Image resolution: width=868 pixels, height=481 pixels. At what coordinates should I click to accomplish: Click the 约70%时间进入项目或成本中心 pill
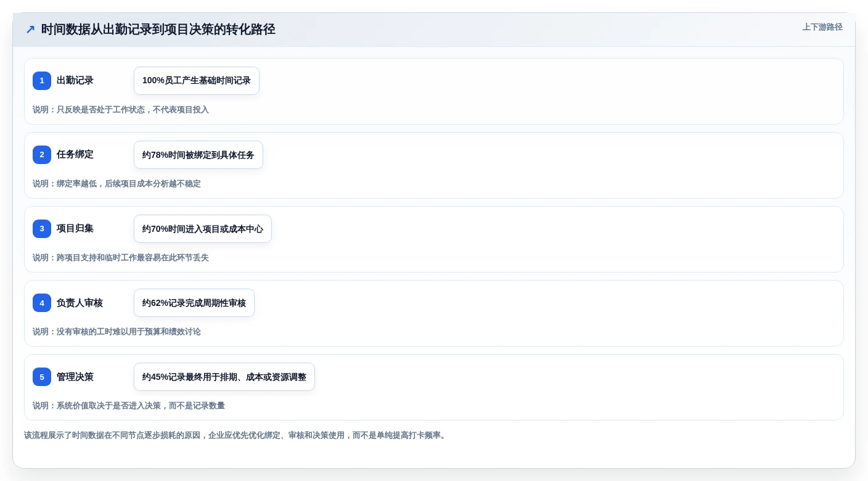point(203,229)
